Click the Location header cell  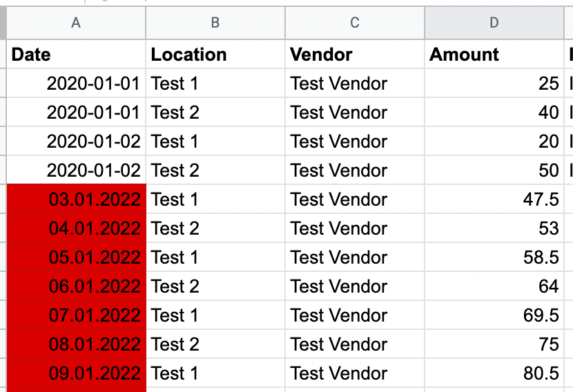215,54
